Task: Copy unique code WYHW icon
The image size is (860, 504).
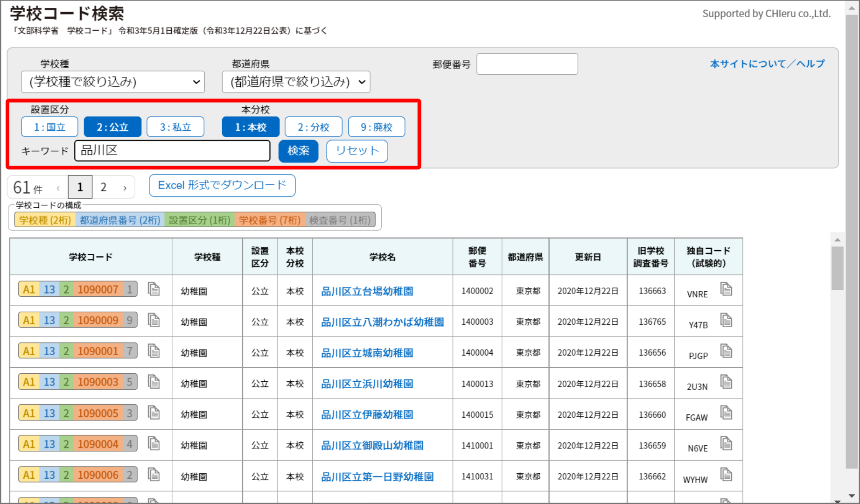Action: [726, 474]
